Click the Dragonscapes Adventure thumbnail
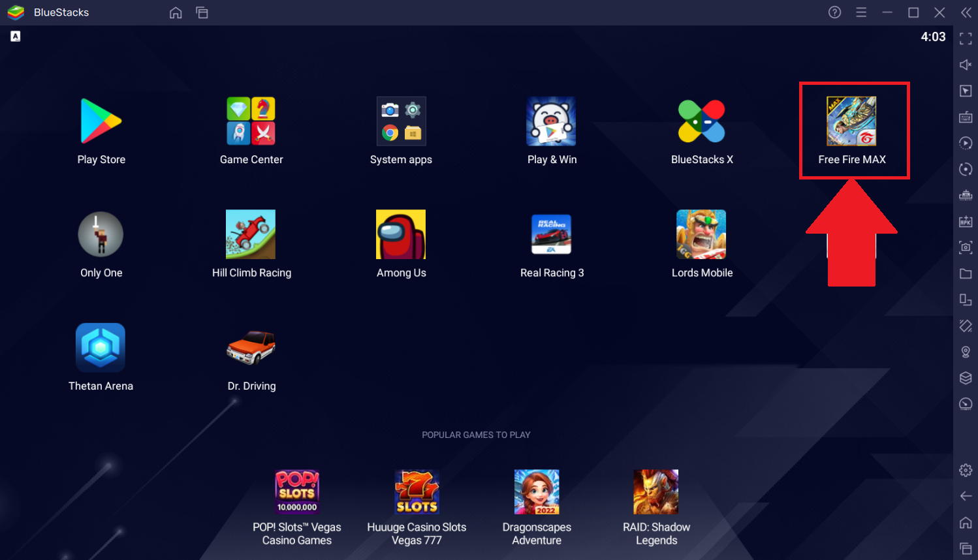 (537, 491)
